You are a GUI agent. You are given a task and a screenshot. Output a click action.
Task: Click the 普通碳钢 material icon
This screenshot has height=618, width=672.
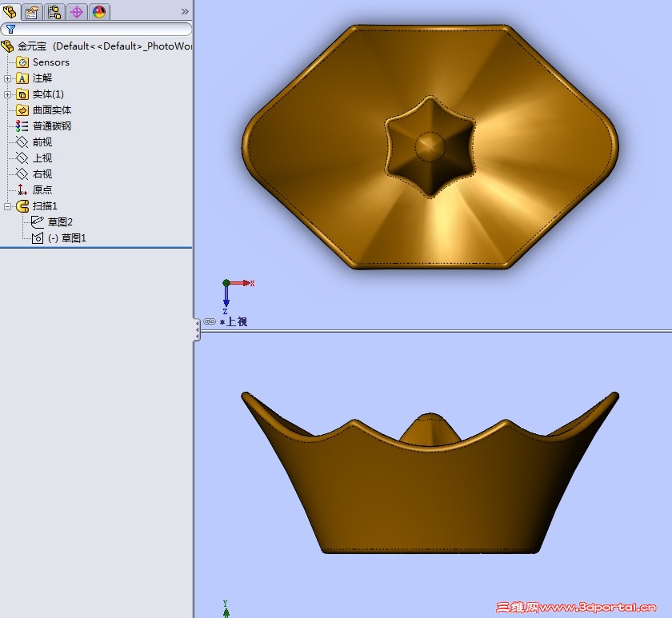22,126
